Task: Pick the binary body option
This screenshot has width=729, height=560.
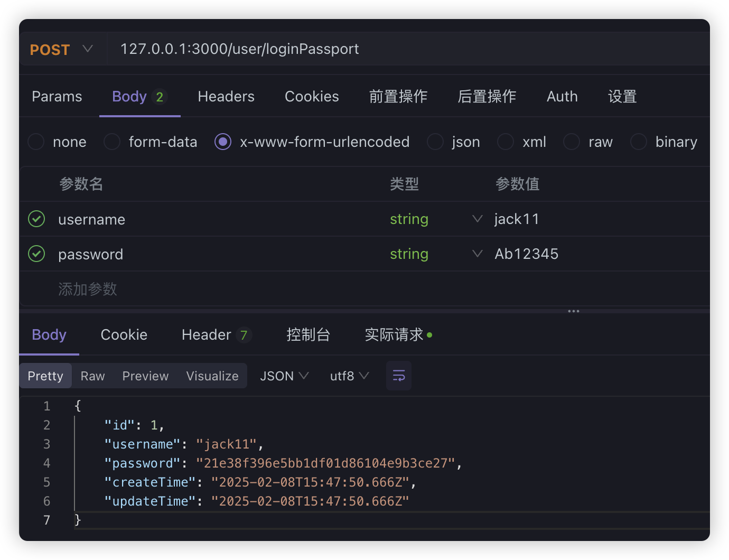Action: coord(639,142)
